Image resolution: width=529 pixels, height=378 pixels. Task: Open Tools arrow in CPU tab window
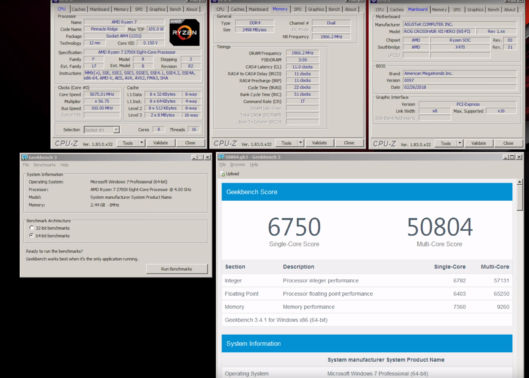(x=142, y=143)
